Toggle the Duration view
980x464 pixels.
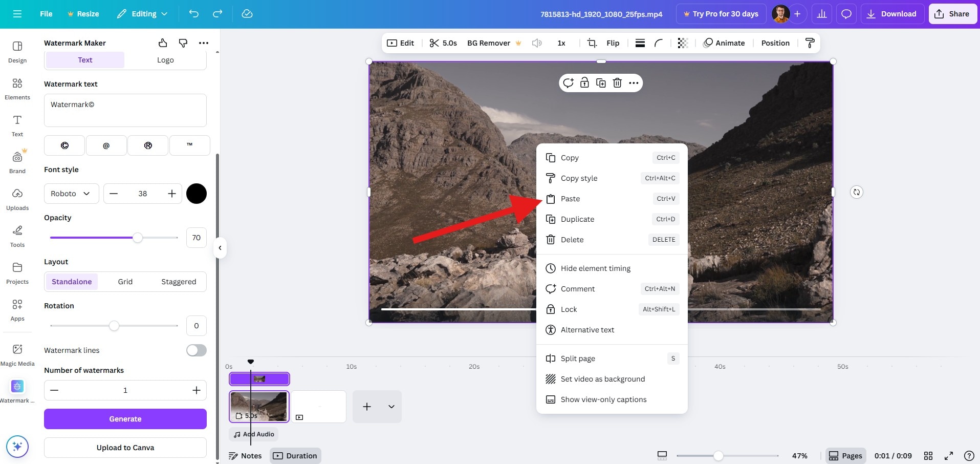[x=295, y=456]
